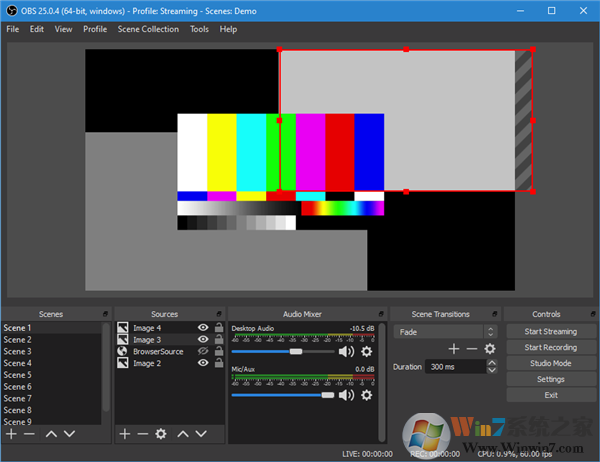Viewport: 600px width, 462px height.
Task: Click Studio Mode button
Action: (x=551, y=363)
